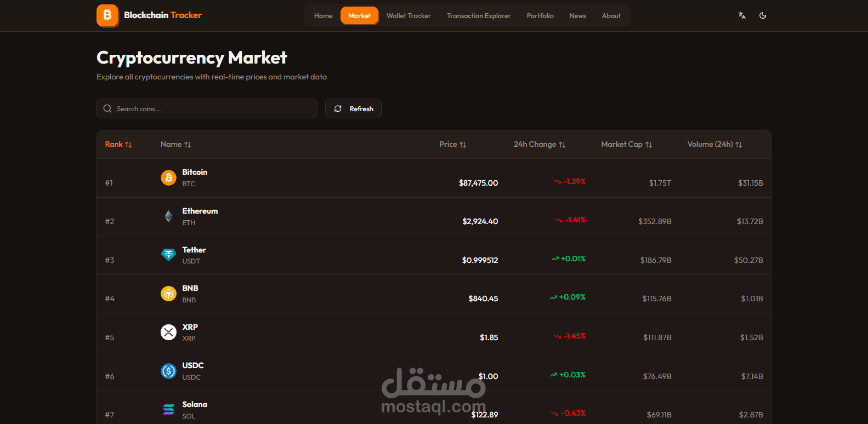
Task: Click BNB price $840.45
Action: 483,299
